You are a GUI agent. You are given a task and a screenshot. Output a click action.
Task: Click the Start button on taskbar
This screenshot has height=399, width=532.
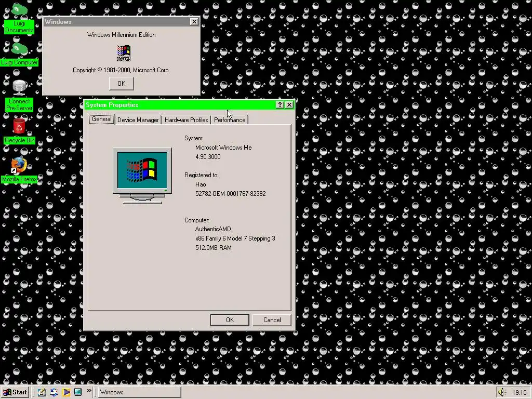click(15, 392)
